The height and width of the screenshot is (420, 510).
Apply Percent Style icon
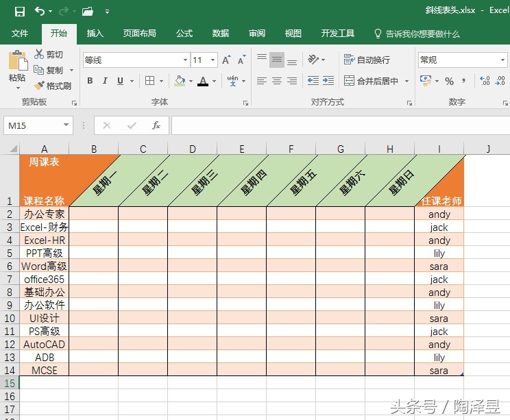click(450, 81)
